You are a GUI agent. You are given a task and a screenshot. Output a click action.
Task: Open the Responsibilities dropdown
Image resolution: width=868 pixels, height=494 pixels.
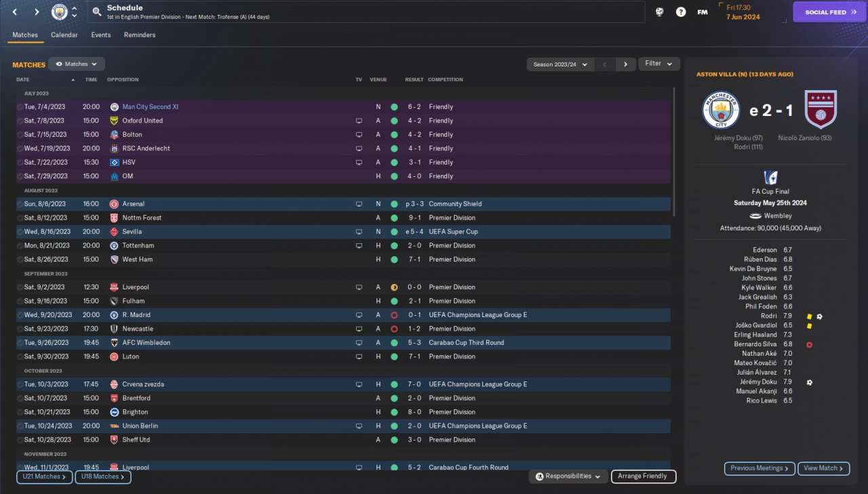tap(568, 476)
